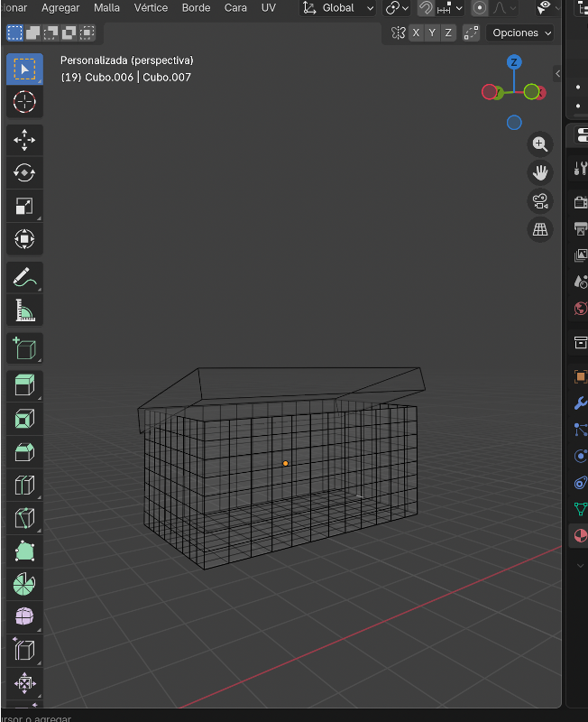Toggle perspective/orthographic grid button
The image size is (588, 722).
[539, 229]
